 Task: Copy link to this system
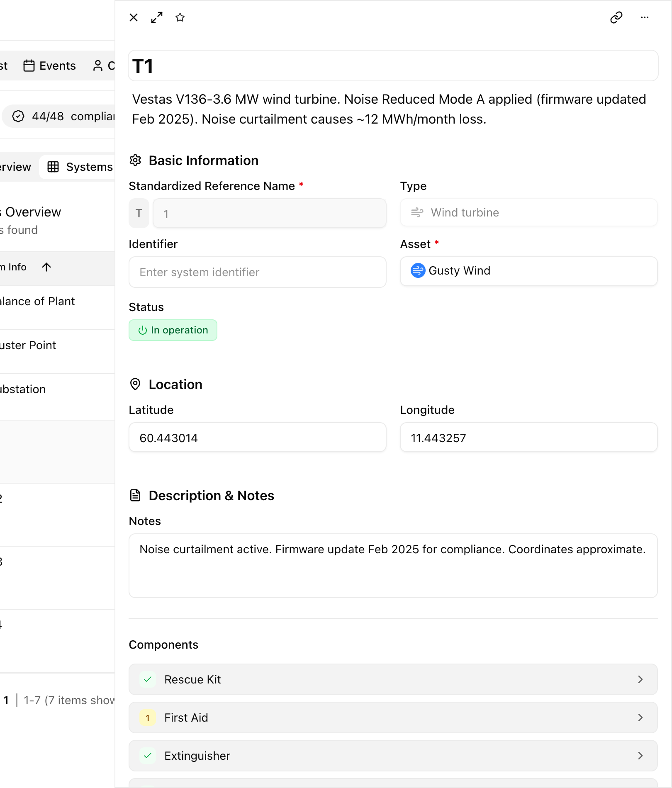point(616,17)
